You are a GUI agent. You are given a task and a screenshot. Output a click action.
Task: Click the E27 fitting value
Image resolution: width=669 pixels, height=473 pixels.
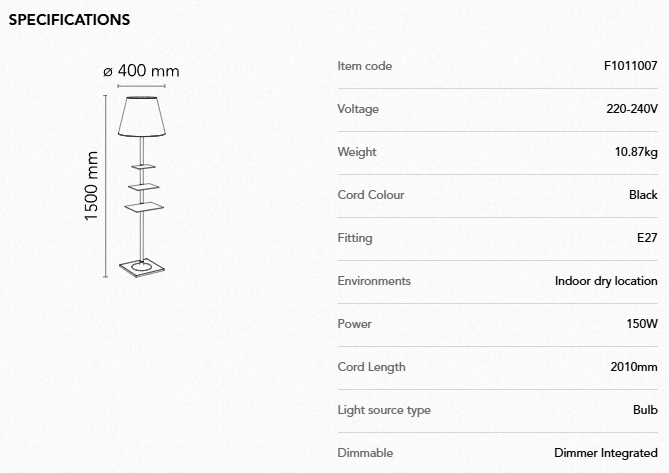tap(647, 238)
